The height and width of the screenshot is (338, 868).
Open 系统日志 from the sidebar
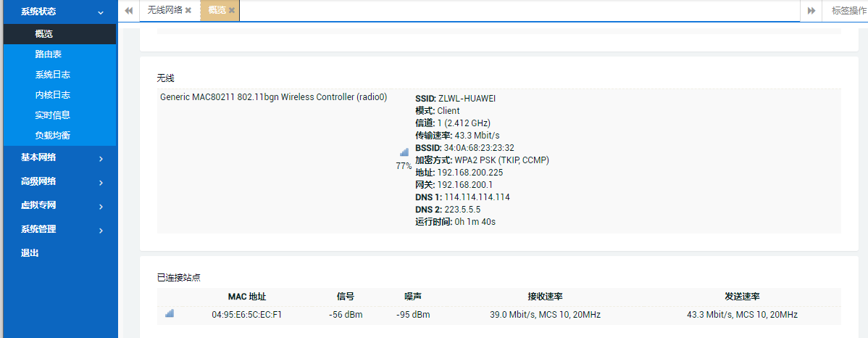pyautogui.click(x=52, y=75)
